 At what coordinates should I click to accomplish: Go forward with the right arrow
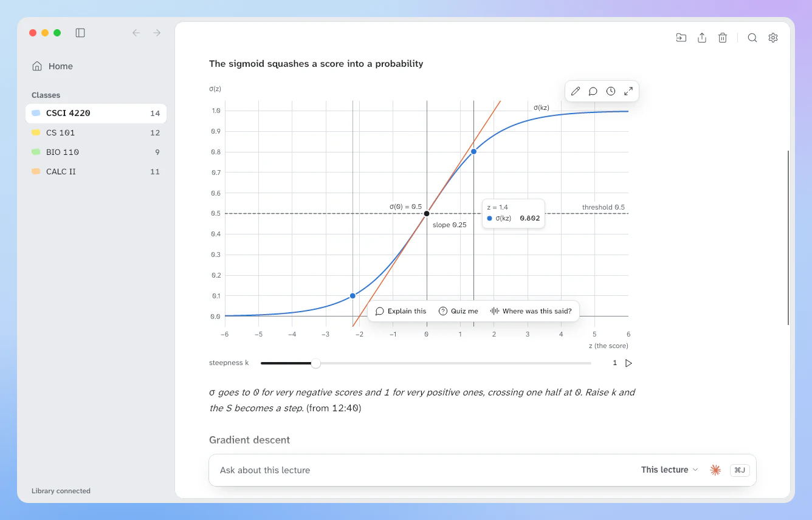coord(157,33)
